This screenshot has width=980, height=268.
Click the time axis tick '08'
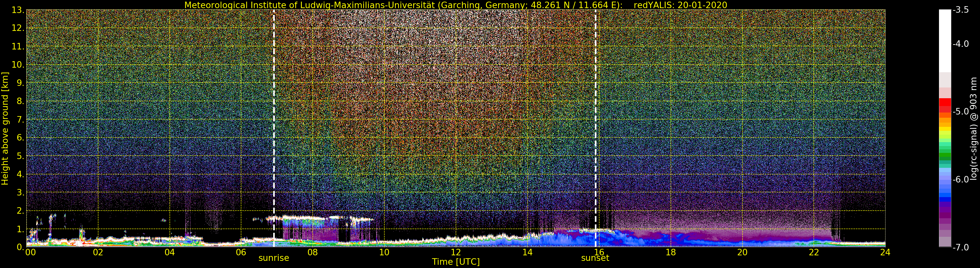click(x=312, y=252)
